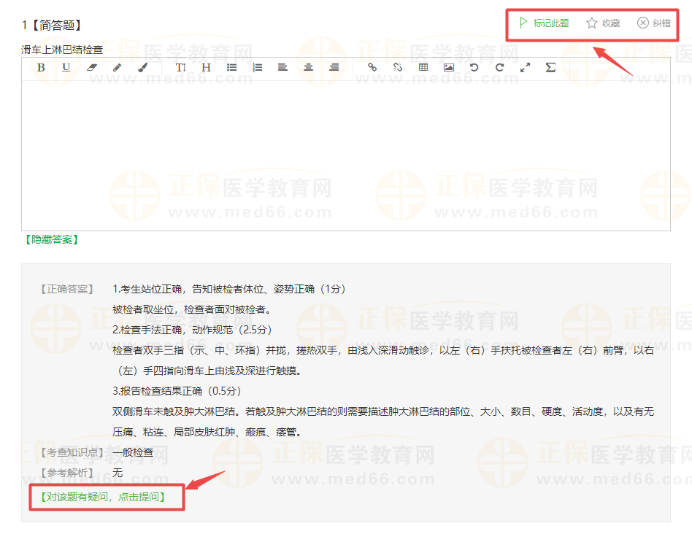Open the insert table dropdown
The height and width of the screenshot is (534, 692).
click(x=423, y=67)
